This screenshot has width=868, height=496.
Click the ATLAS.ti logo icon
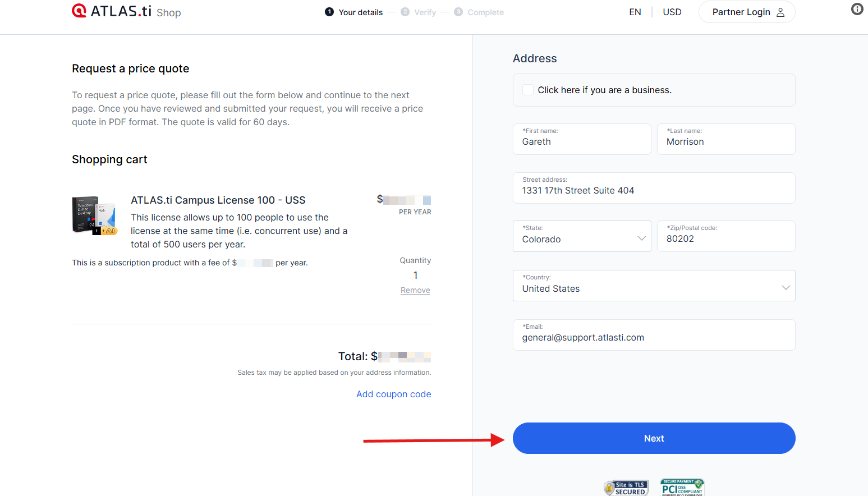(79, 11)
